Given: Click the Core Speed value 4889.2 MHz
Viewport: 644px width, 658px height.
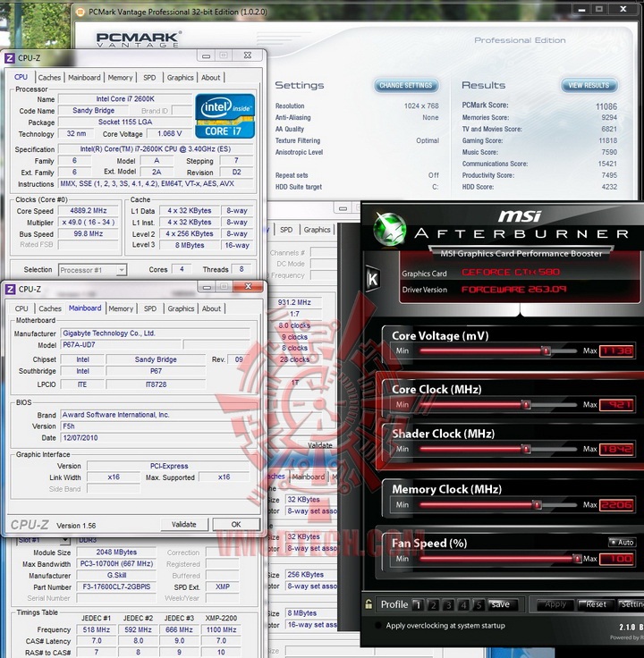Looking at the screenshot, I should coord(89,211).
